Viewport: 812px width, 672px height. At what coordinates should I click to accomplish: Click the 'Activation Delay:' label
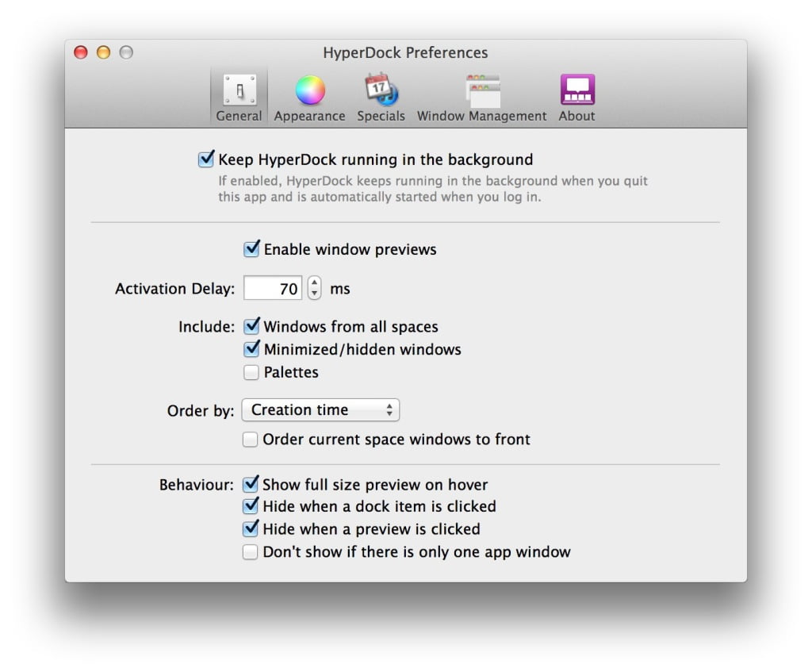click(x=175, y=289)
